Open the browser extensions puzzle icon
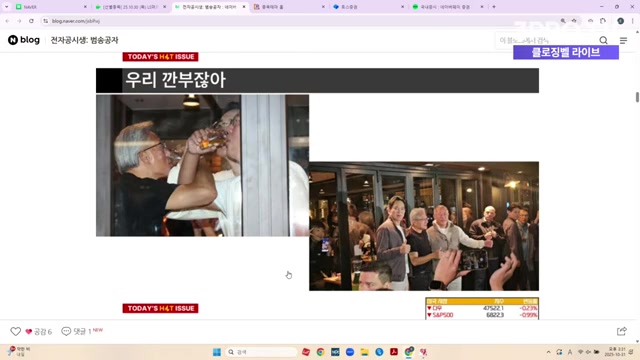 point(603,21)
